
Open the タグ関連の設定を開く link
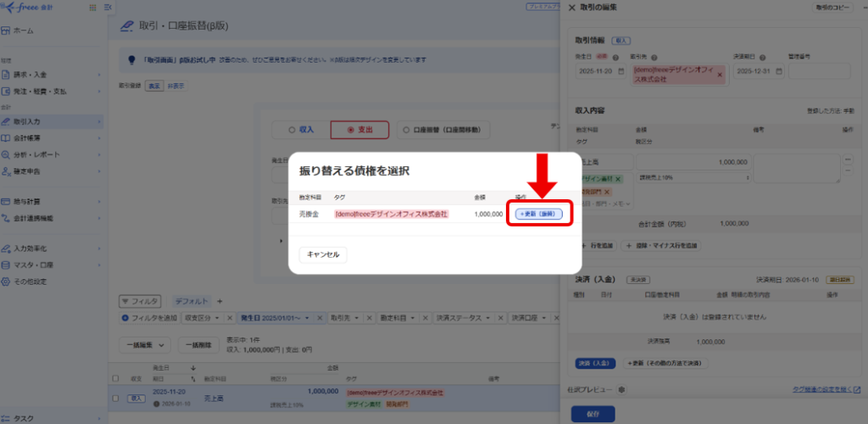pyautogui.click(x=826, y=390)
